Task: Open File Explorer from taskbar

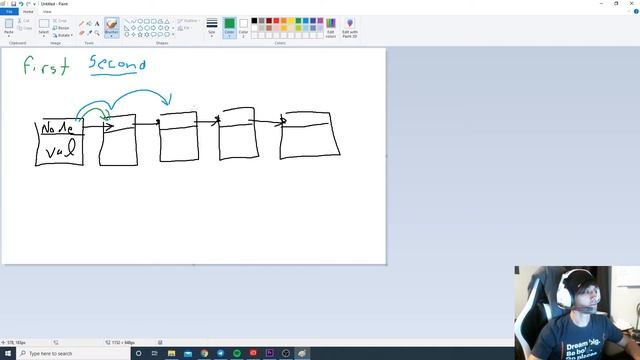Action: pyautogui.click(x=171, y=353)
